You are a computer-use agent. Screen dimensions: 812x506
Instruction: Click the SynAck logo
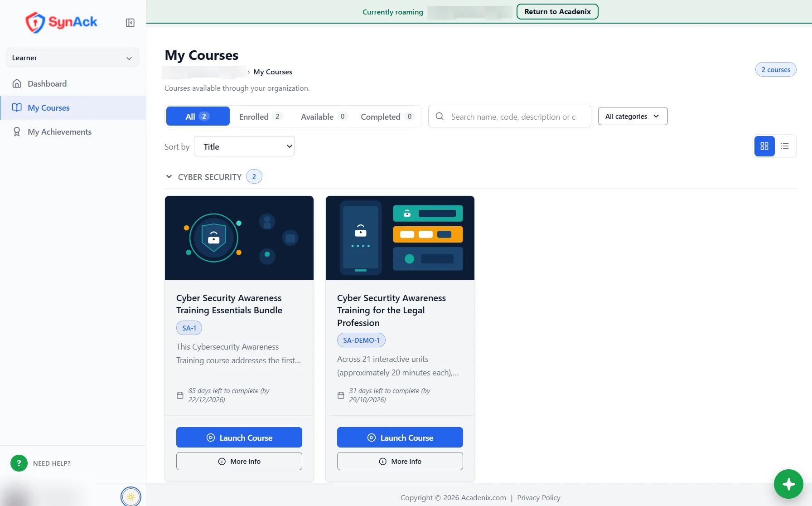pos(61,22)
